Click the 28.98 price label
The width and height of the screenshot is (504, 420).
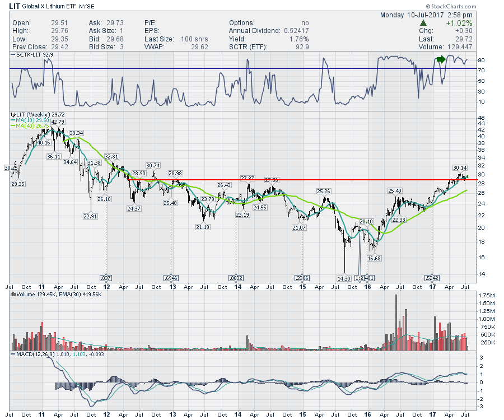[175, 173]
